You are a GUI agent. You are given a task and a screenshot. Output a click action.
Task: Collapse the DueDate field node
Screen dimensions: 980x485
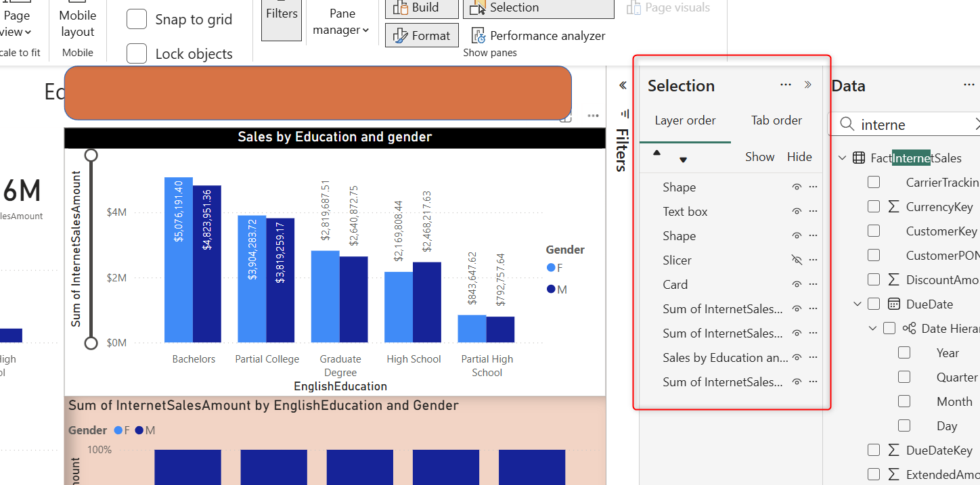tap(857, 304)
